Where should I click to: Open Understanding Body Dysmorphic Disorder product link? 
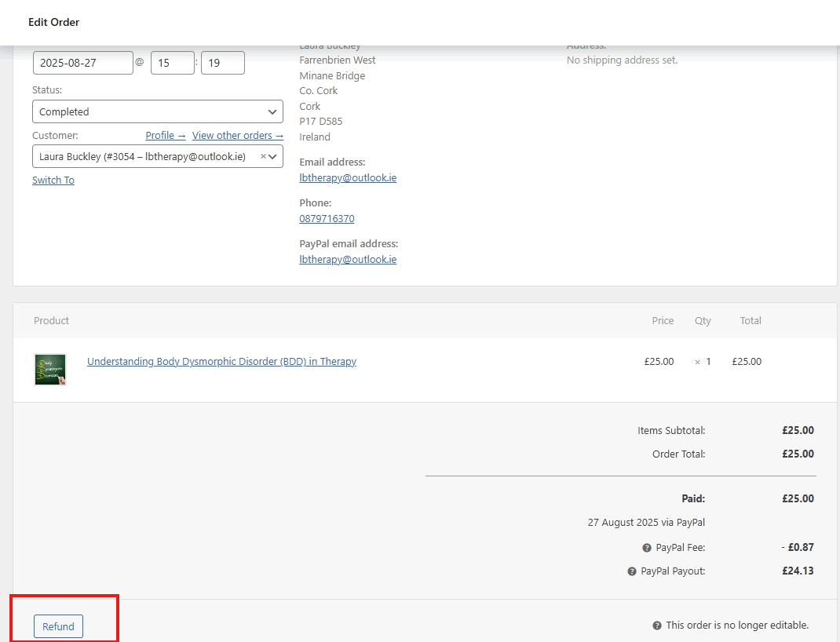(222, 362)
